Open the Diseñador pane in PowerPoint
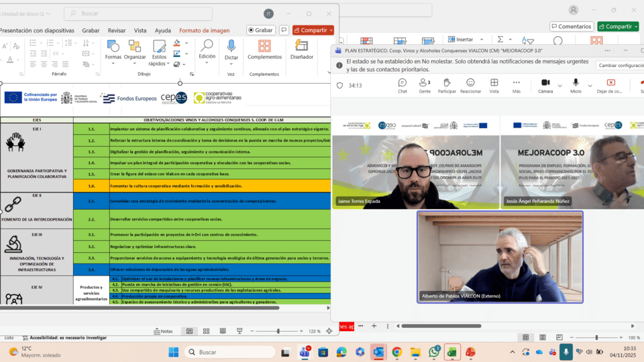 302,50
